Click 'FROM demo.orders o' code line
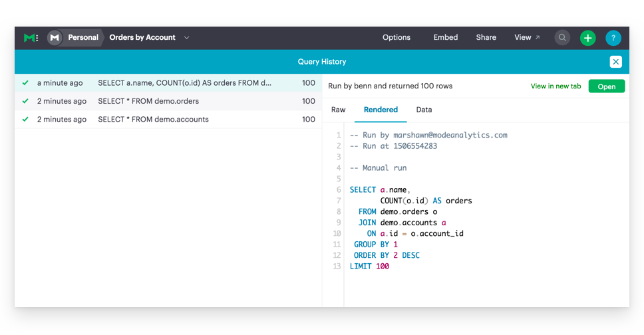The height and width of the screenshot is (335, 644). pyautogui.click(x=398, y=211)
